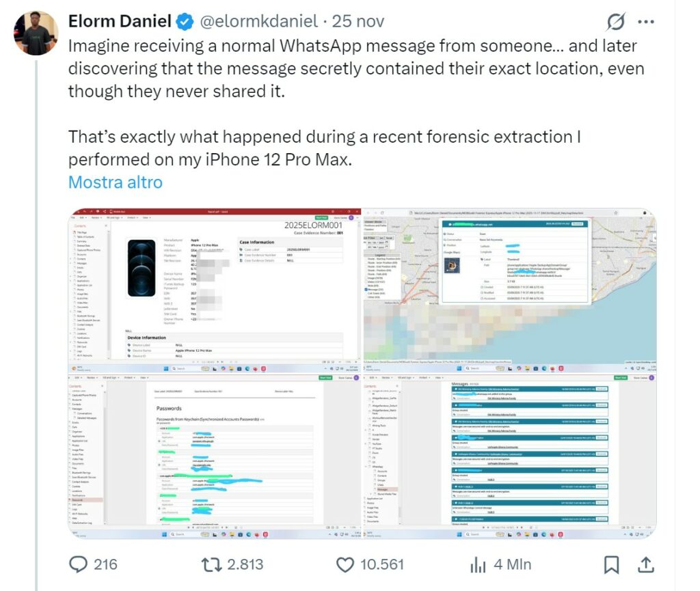Like the tweet with the heart icon
This screenshot has height=591, width=700.
[x=346, y=564]
